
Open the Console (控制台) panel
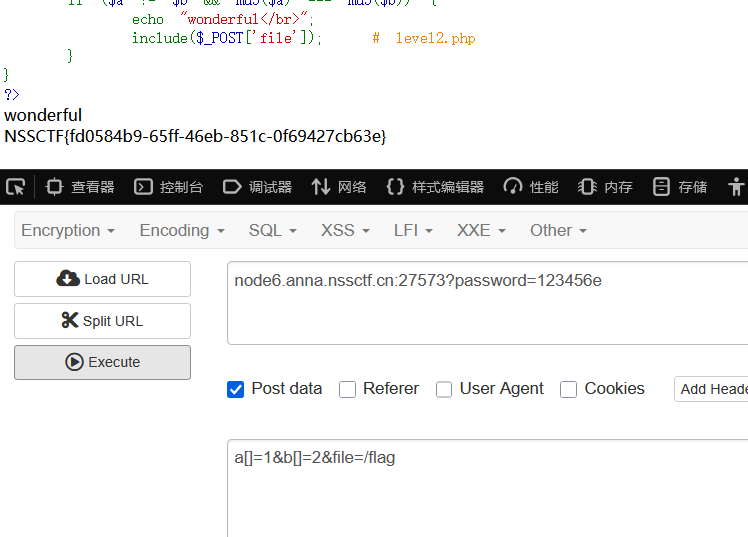(169, 187)
